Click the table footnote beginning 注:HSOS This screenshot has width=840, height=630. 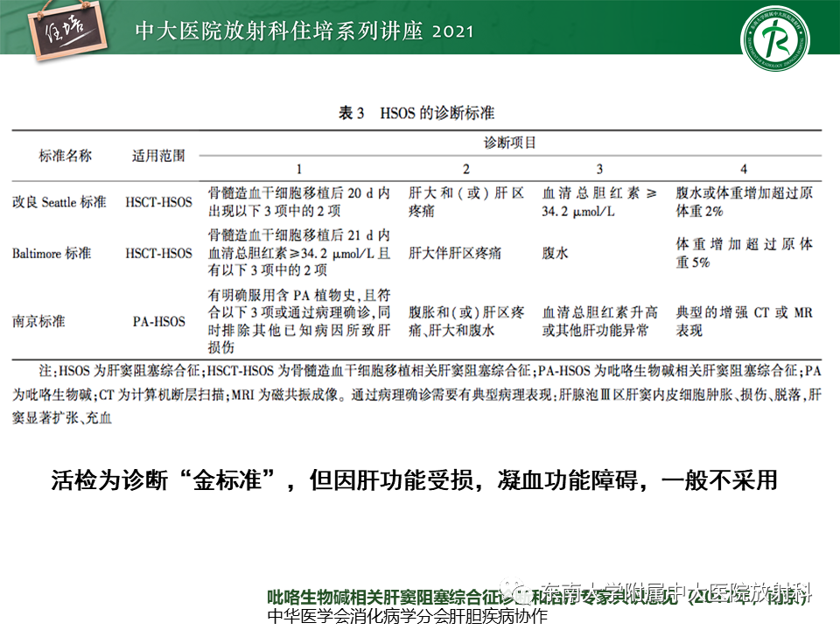tap(416, 395)
